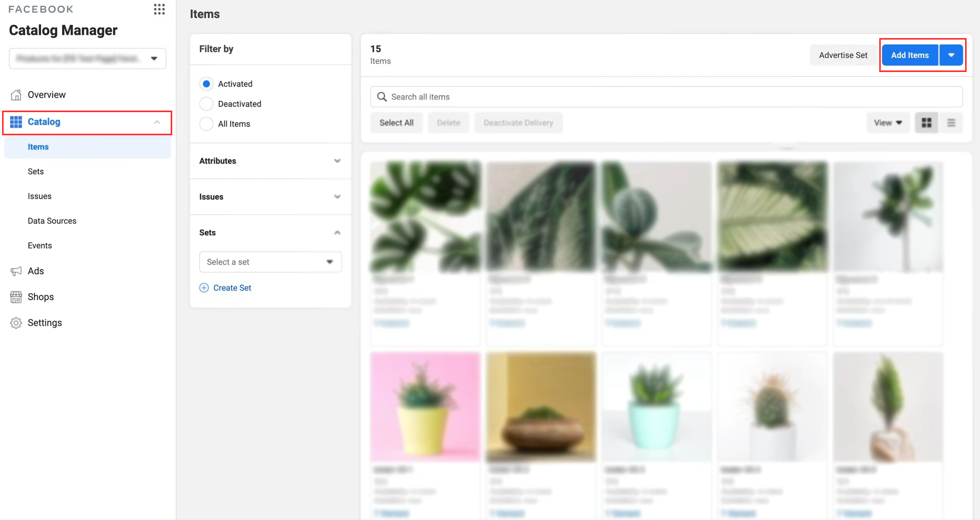The height and width of the screenshot is (520, 980).
Task: Open the View dropdown control
Action: pyautogui.click(x=887, y=122)
